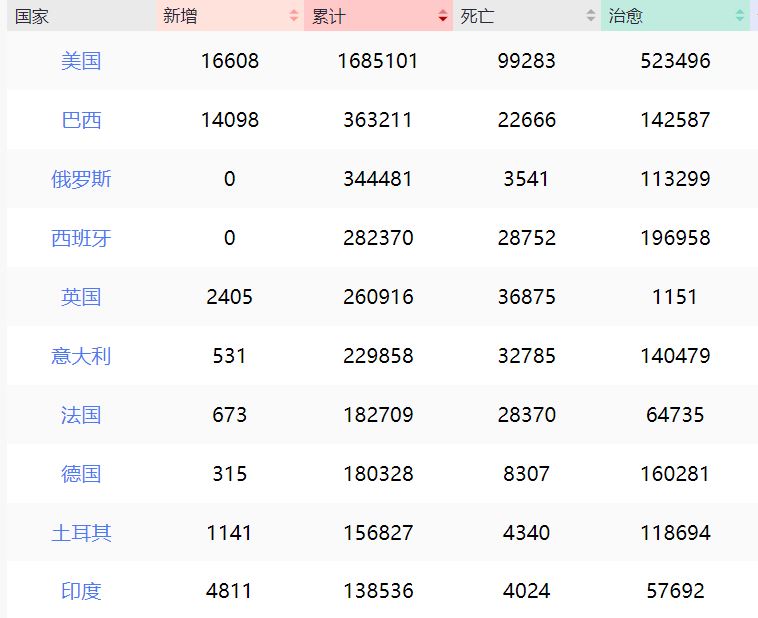Click the 印度 recovered cell 57692
The height and width of the screenshot is (618, 758).
point(675,591)
